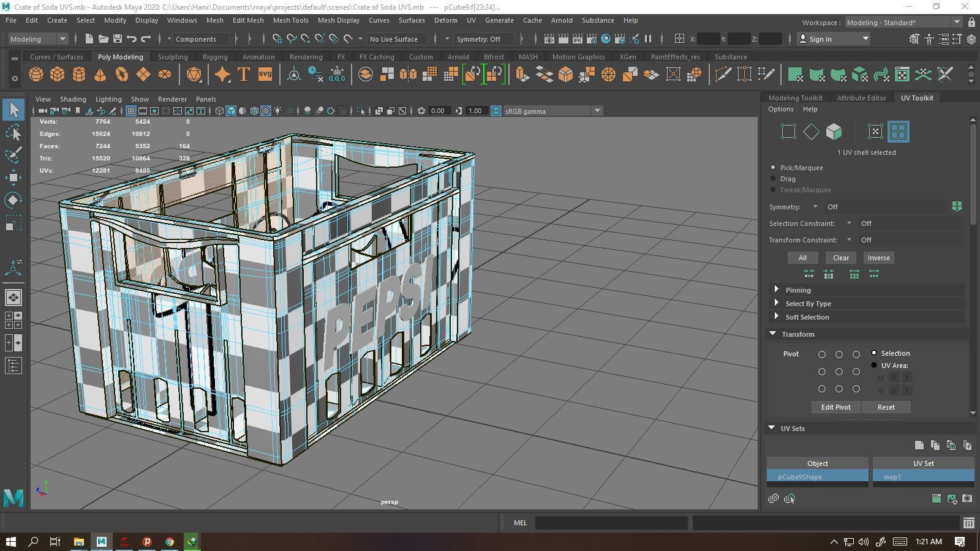Click the pause Viewport 2.0 icon
The width and height of the screenshot is (980, 551).
pyautogui.click(x=648, y=39)
